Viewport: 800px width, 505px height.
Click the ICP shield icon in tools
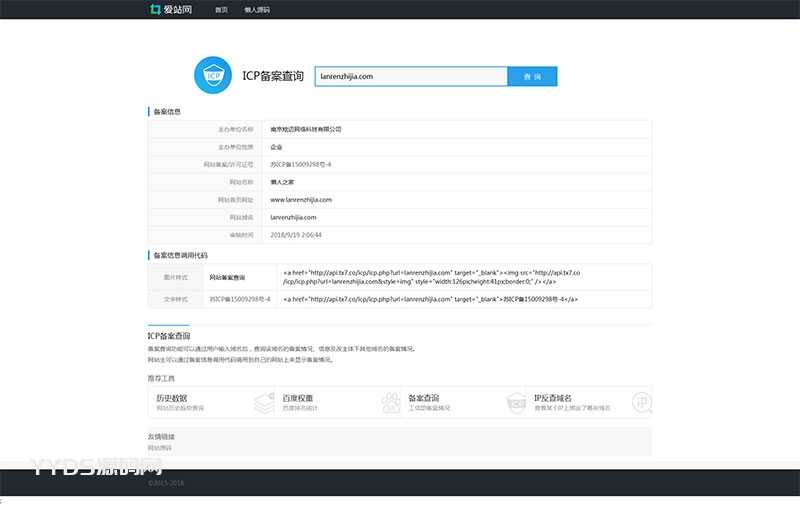pyautogui.click(x=516, y=403)
